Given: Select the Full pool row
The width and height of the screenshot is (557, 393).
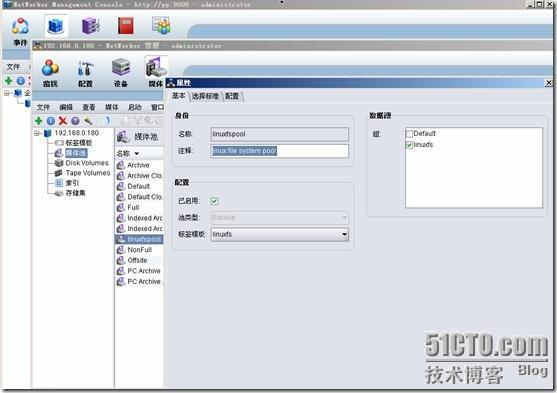Looking at the screenshot, I should tap(139, 208).
